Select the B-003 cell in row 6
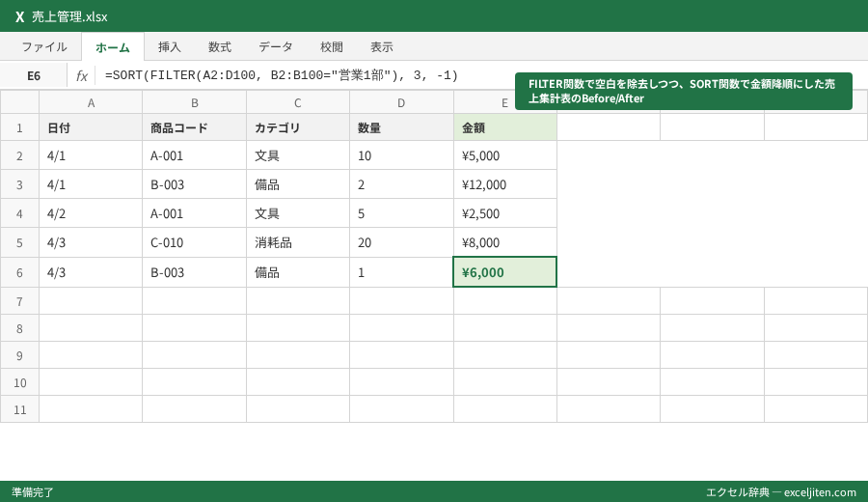 (194, 272)
